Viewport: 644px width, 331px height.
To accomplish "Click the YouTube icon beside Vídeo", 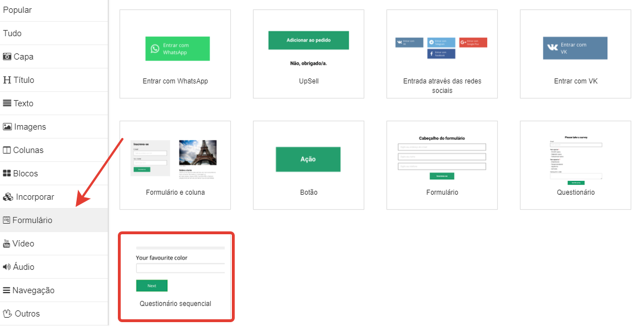I will pos(7,244).
